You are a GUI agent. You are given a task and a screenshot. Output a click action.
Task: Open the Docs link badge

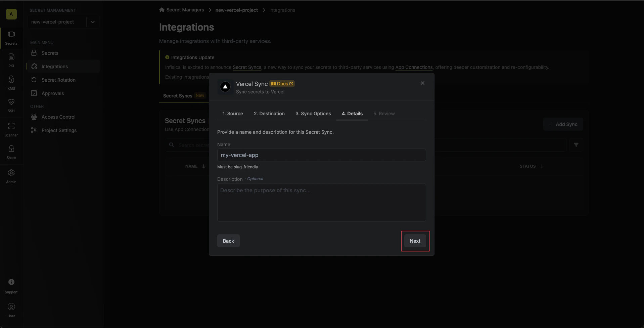click(282, 84)
